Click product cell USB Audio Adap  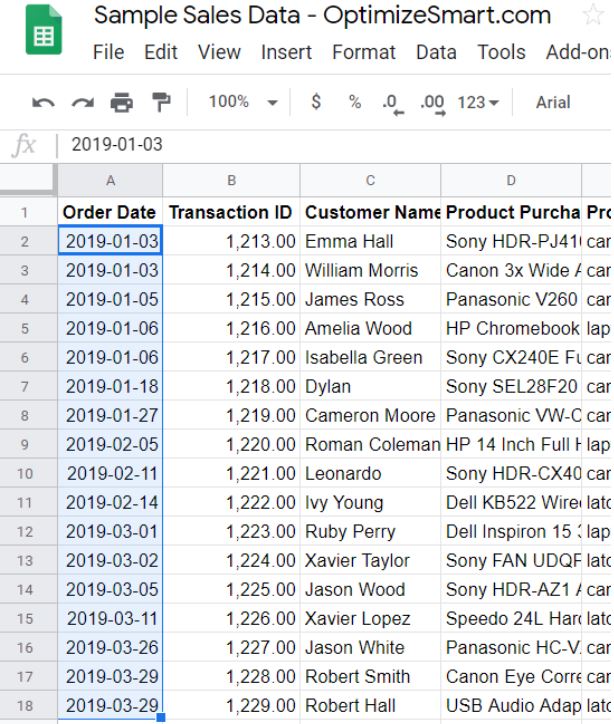click(511, 706)
